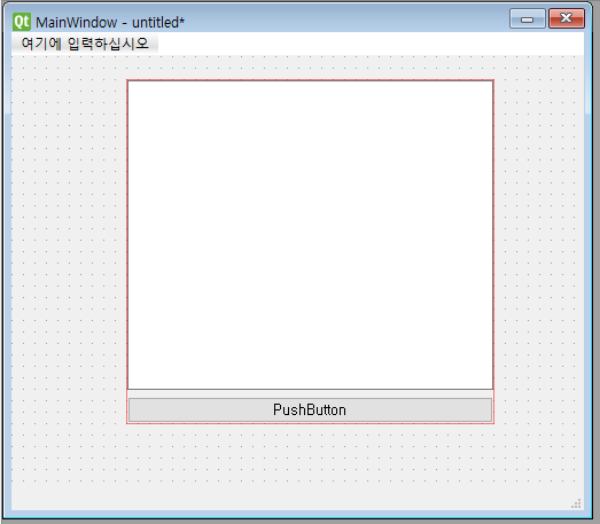The width and height of the screenshot is (600, 524).
Task: Close the MainWindow form window
Action: point(567,19)
